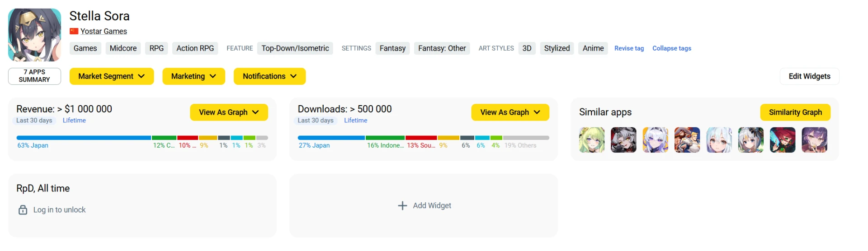Click the China flag beside Yostar Games
This screenshot has height=251, width=868.
tap(74, 31)
